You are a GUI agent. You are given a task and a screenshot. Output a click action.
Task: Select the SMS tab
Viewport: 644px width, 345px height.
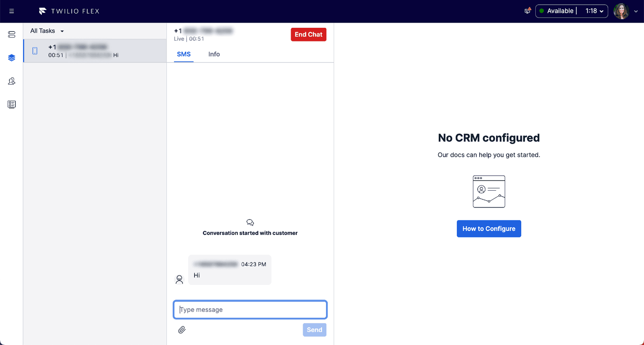pos(184,54)
